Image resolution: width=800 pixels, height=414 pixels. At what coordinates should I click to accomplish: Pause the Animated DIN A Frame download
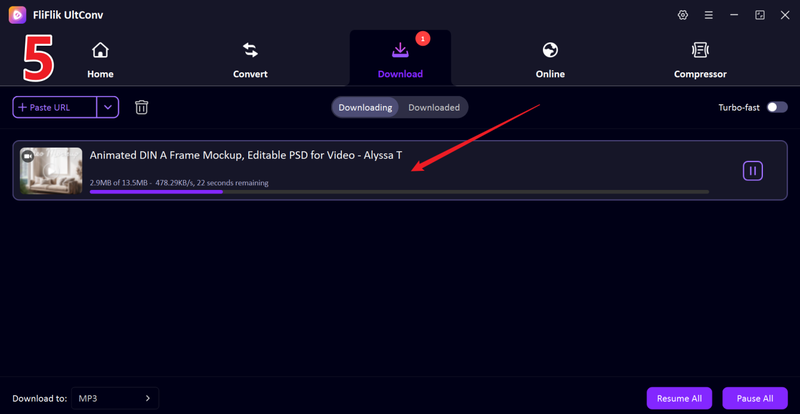click(753, 171)
